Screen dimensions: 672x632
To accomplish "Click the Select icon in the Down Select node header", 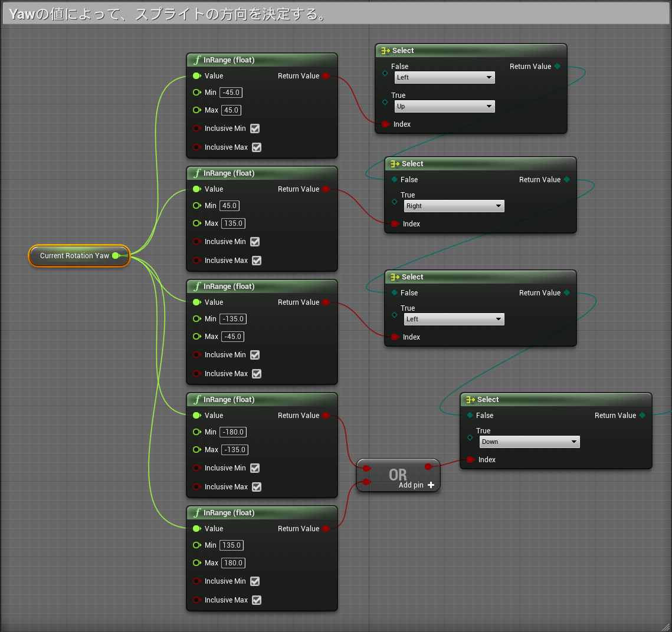I will point(471,400).
